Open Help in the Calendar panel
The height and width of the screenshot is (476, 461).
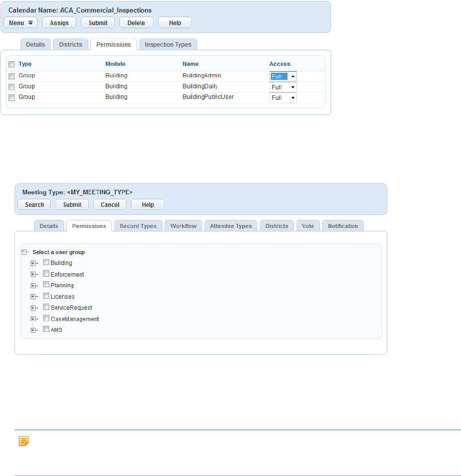175,23
